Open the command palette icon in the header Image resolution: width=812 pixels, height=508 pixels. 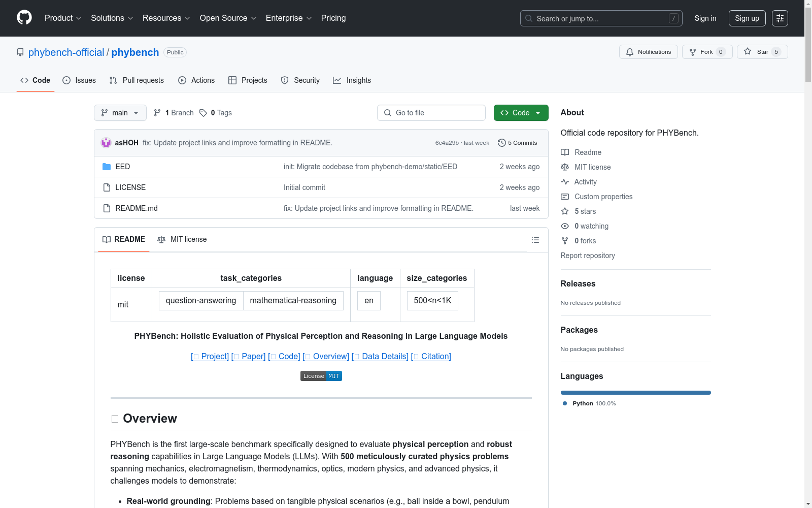coord(780,18)
